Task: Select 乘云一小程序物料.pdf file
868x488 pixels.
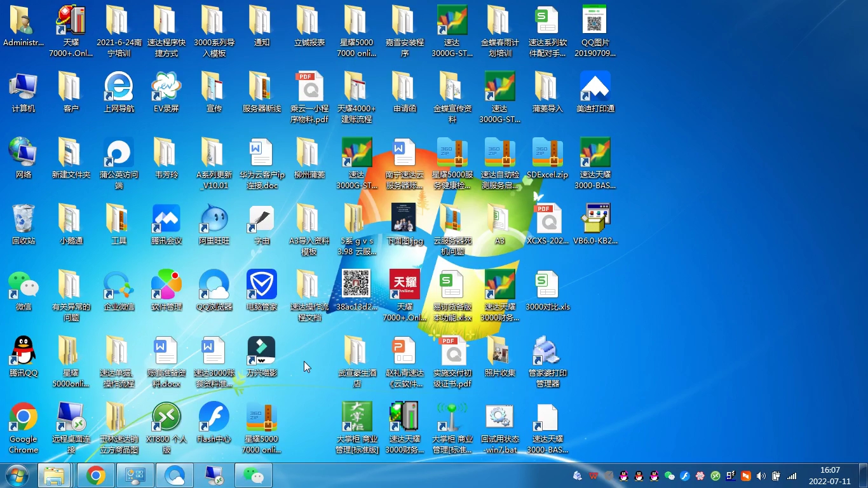Action: tap(309, 97)
